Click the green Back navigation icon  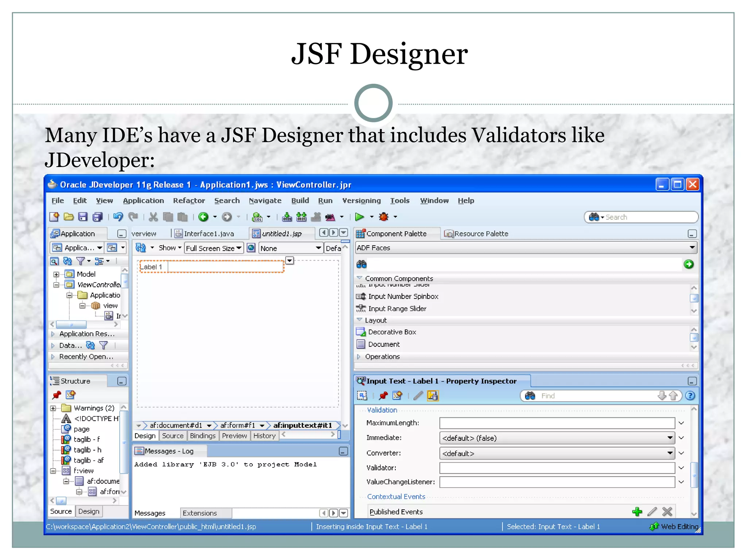pos(204,217)
